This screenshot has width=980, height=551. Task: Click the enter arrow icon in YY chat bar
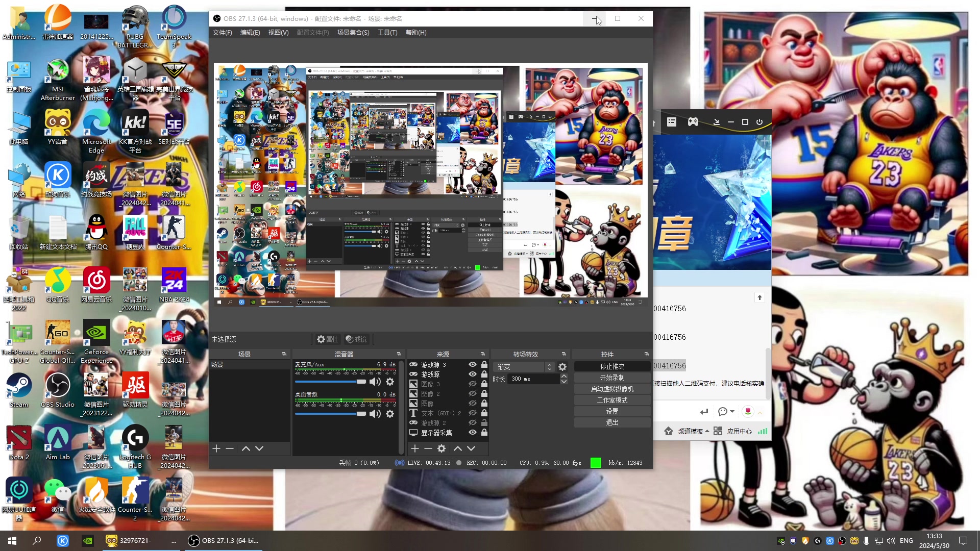coord(704,411)
